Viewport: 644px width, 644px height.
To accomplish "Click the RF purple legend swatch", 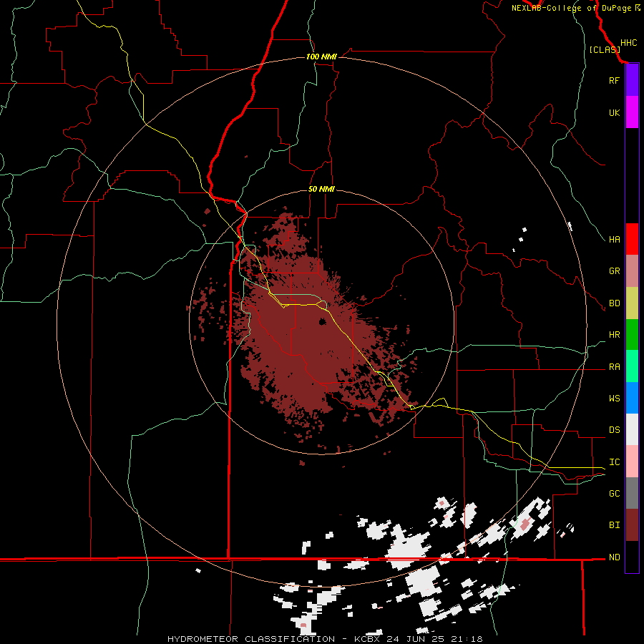I will (x=632, y=80).
